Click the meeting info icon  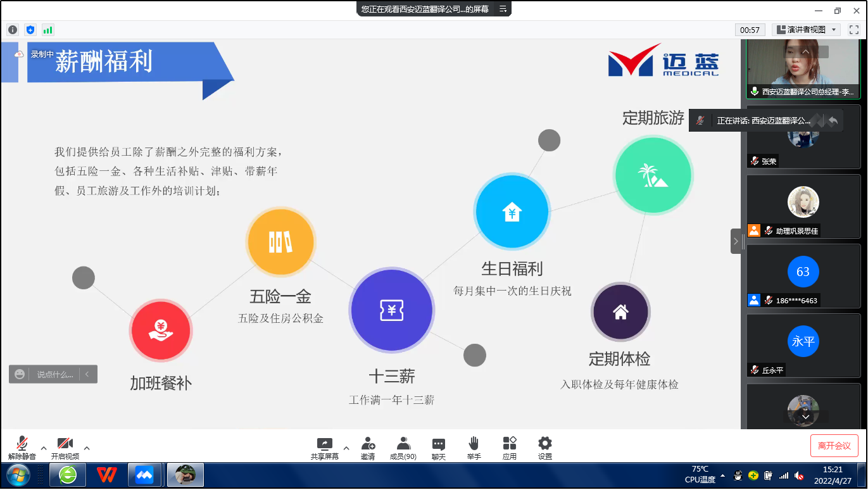(13, 30)
